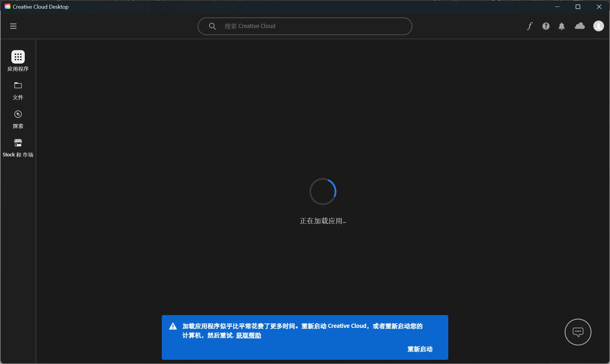The image size is (610, 364).
Task: Open the help question mark icon
Action: 546,26
